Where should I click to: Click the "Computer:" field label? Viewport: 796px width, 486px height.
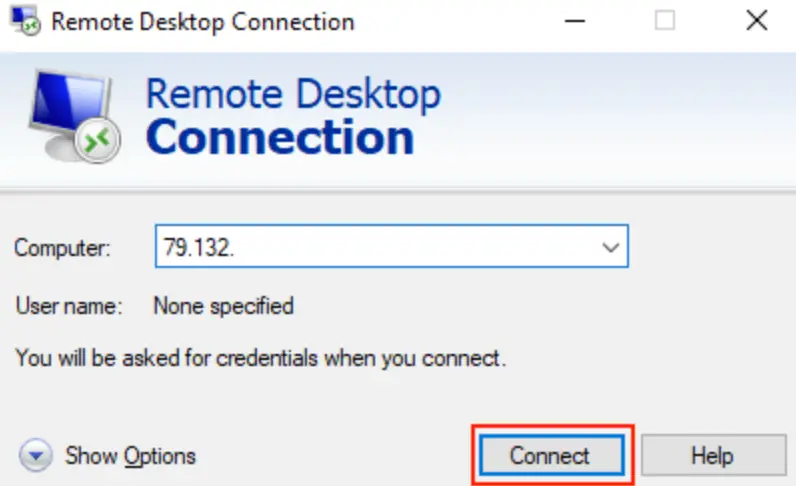click(x=62, y=248)
